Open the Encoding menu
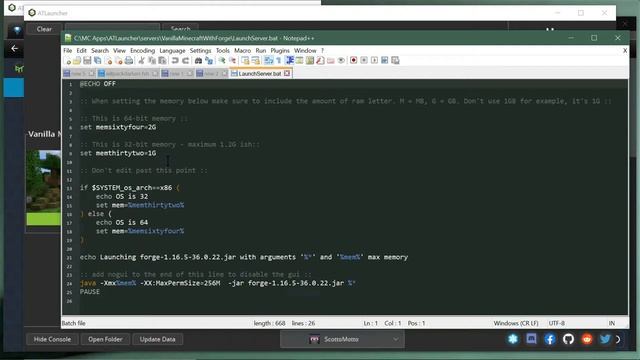This screenshot has height=360, width=640. tap(142, 50)
